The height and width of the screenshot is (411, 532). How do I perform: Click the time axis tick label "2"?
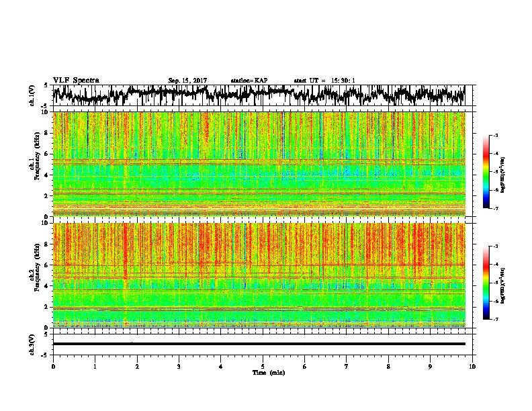137,367
